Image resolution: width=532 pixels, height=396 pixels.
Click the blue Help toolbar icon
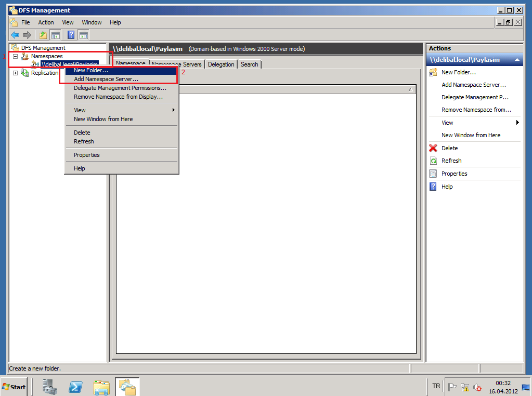click(x=71, y=35)
